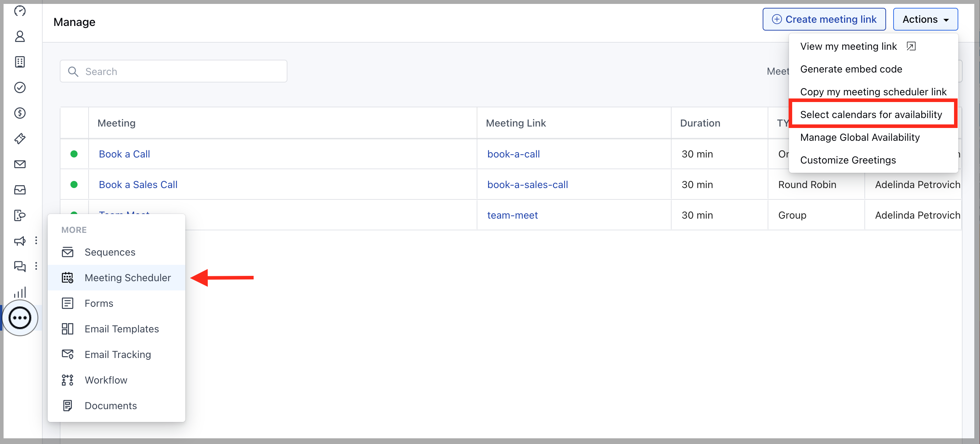This screenshot has height=444, width=980.
Task: Choose Select calendars for availability
Action: (871, 114)
